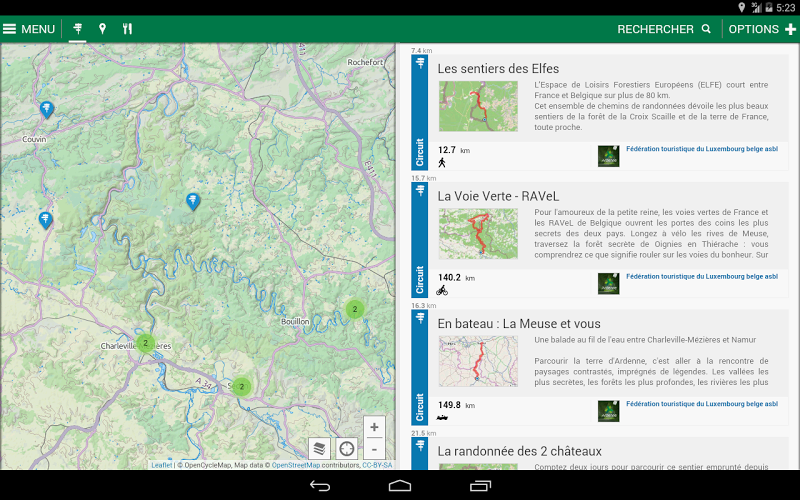This screenshot has width=800, height=500.
Task: Center the map on my location
Action: pos(346,448)
